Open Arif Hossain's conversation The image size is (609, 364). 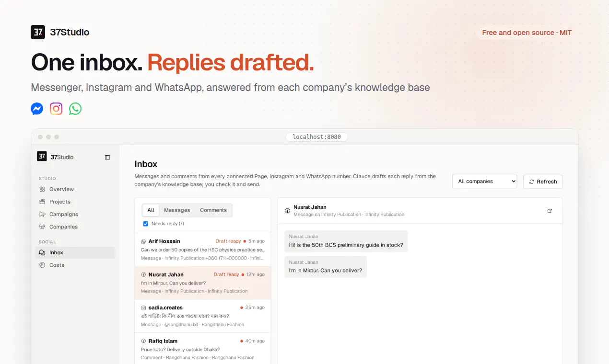tap(203, 250)
